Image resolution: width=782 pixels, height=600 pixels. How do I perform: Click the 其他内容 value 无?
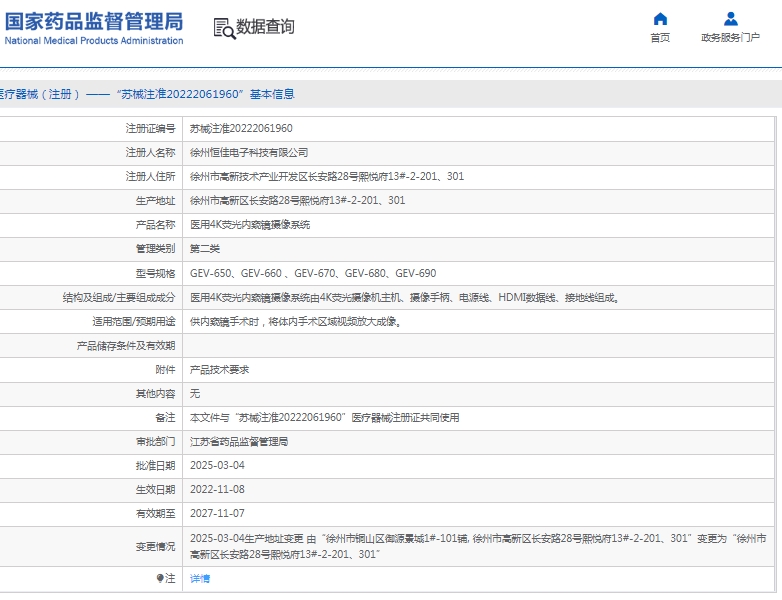pyautogui.click(x=195, y=394)
